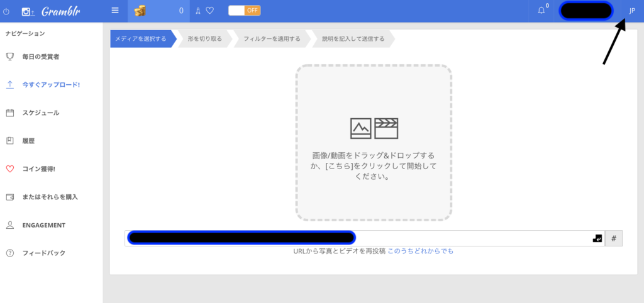The image size is (644, 303).
Task: Go to the 形を切り取る step
Action: click(204, 39)
